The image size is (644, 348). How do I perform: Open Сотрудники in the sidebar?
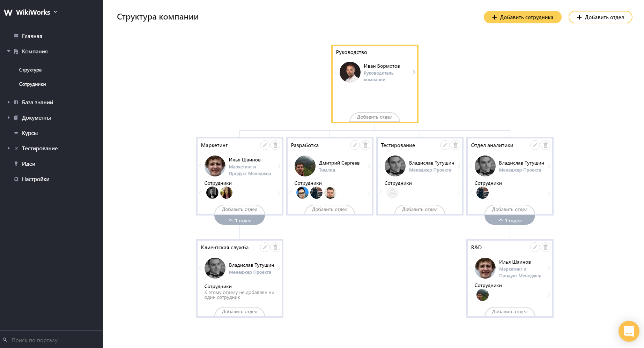point(32,84)
